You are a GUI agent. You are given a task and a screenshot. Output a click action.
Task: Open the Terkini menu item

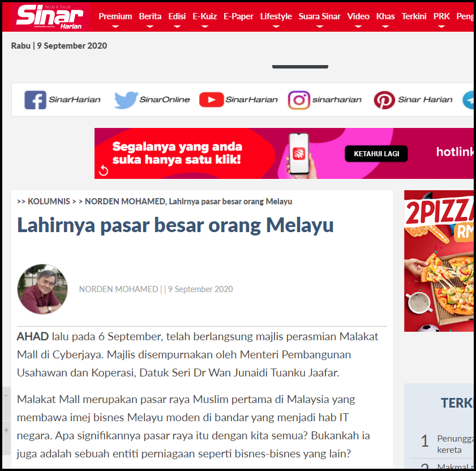(x=414, y=16)
